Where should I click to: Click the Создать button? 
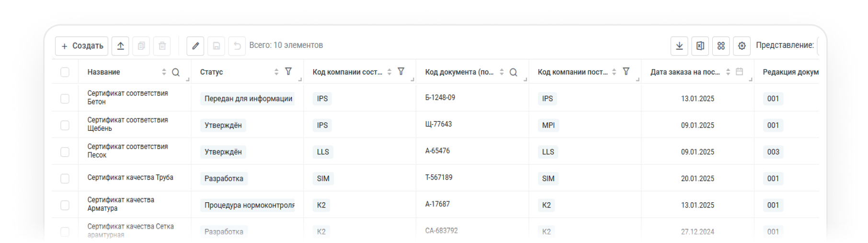tap(82, 46)
